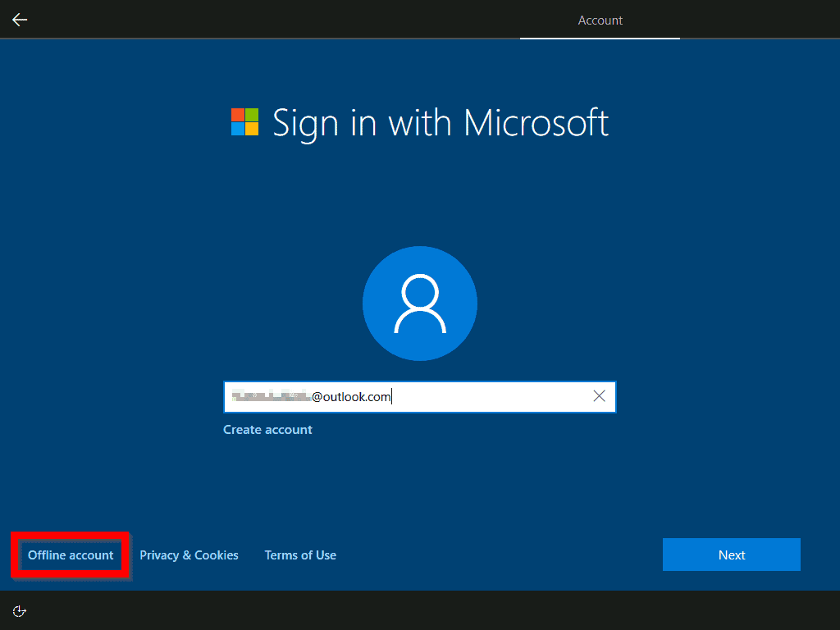
Task: Open the Create account link
Action: pyautogui.click(x=267, y=430)
